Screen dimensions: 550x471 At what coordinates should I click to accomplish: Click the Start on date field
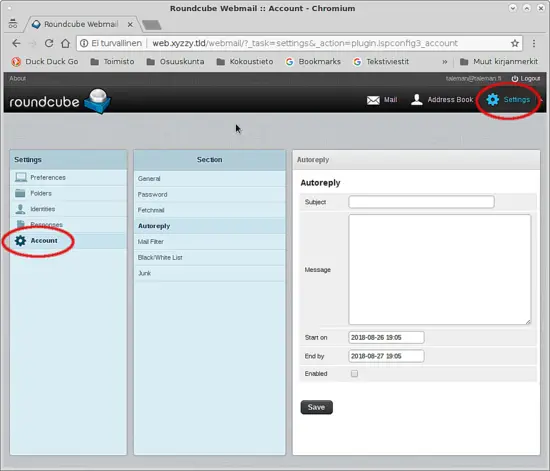click(x=386, y=337)
